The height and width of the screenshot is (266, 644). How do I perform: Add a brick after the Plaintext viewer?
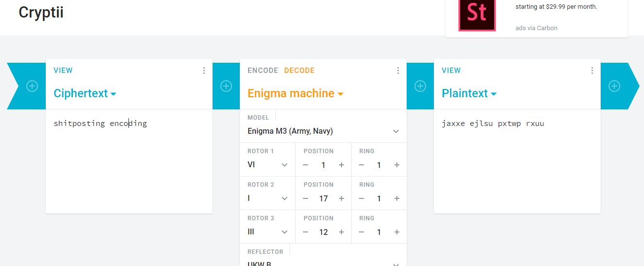614,86
